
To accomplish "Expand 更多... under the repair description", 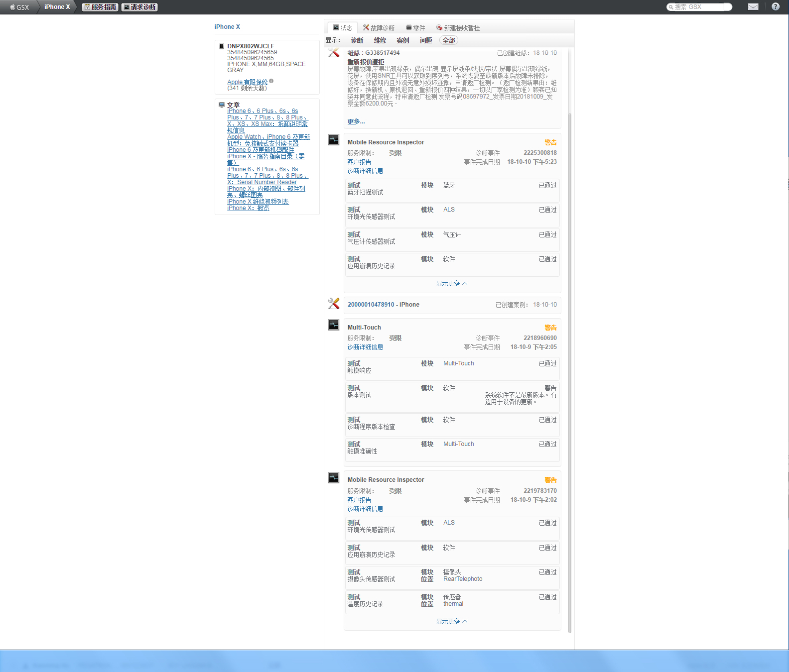I will click(356, 121).
